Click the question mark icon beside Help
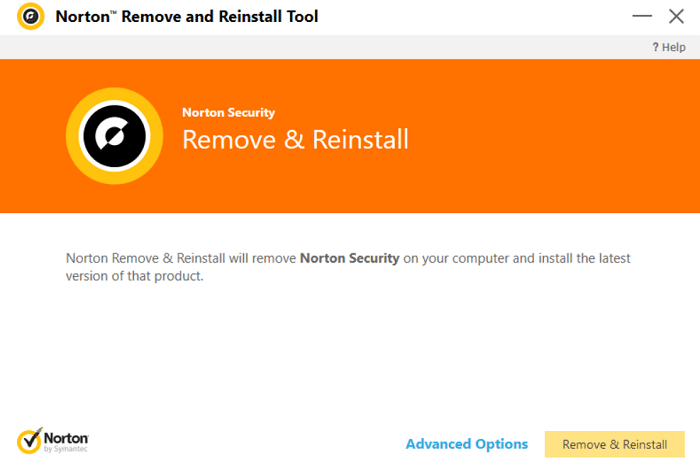 click(655, 47)
